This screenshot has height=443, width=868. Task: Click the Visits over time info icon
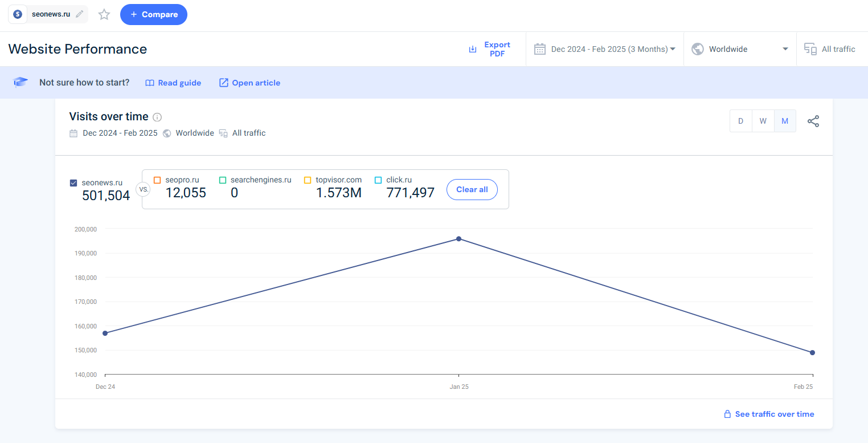[157, 117]
